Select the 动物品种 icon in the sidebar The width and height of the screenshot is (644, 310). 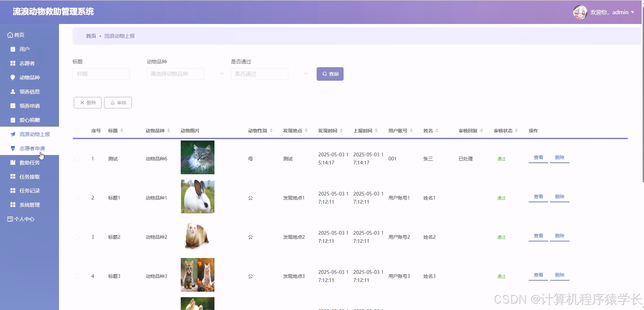[12, 77]
